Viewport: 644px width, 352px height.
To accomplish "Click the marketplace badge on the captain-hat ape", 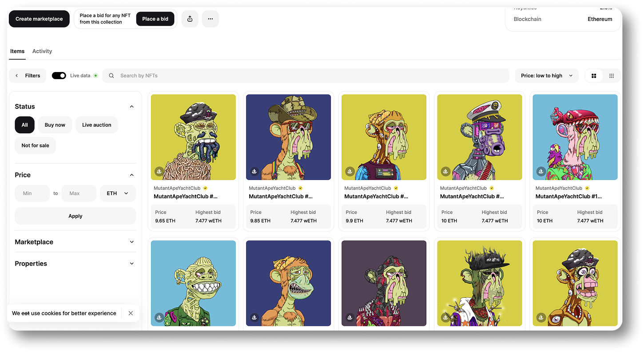I will click(445, 171).
